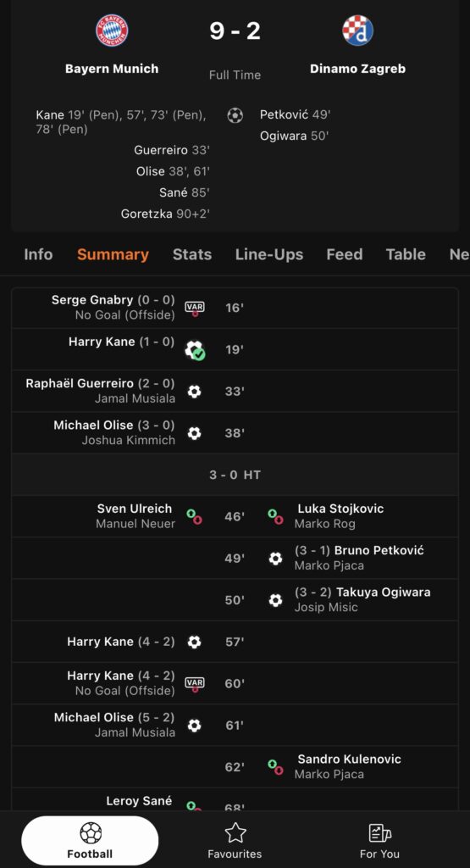470x868 pixels.
Task: Tap goal icon for Bruno Petković 49'
Action: 275,559
